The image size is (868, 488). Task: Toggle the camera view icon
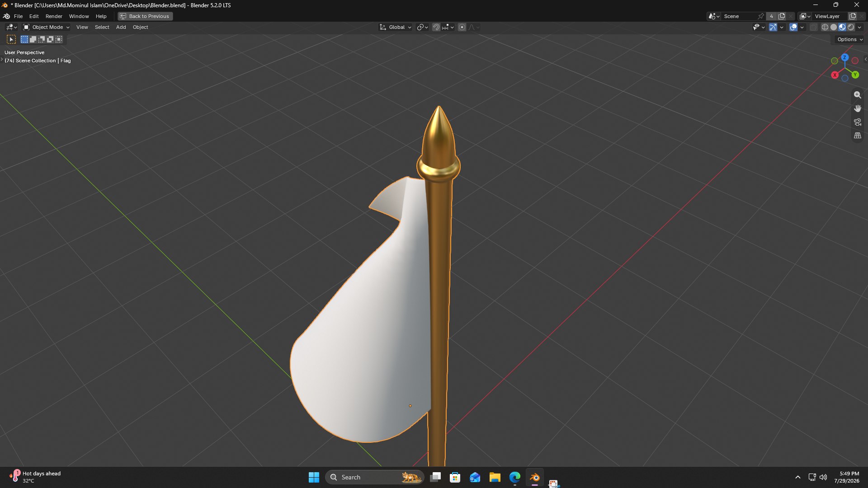tap(858, 122)
